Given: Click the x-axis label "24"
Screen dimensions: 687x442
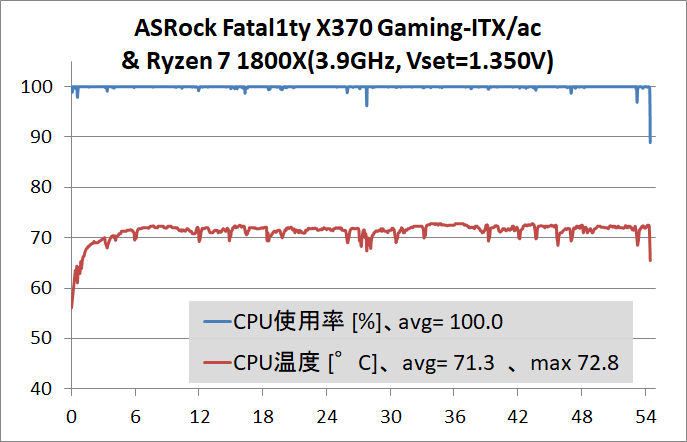Looking at the screenshot, I should (327, 417).
